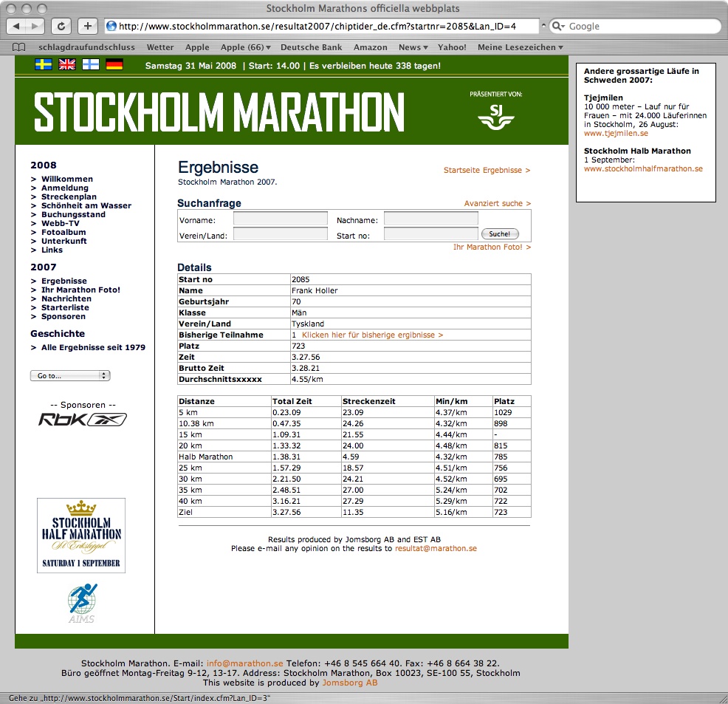Click the info@marathon.se footer link
The width and height of the screenshot is (728, 704).
point(244,663)
